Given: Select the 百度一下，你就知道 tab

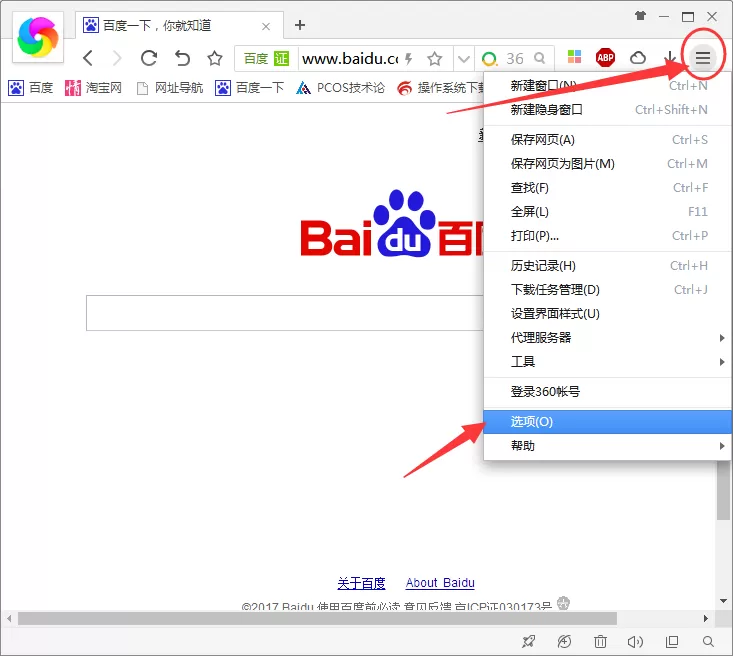Looking at the screenshot, I should click(180, 25).
